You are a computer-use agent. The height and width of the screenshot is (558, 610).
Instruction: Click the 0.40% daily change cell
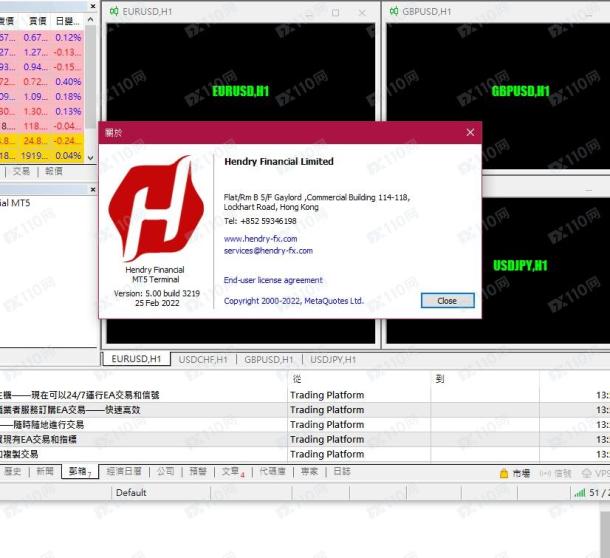(x=68, y=82)
